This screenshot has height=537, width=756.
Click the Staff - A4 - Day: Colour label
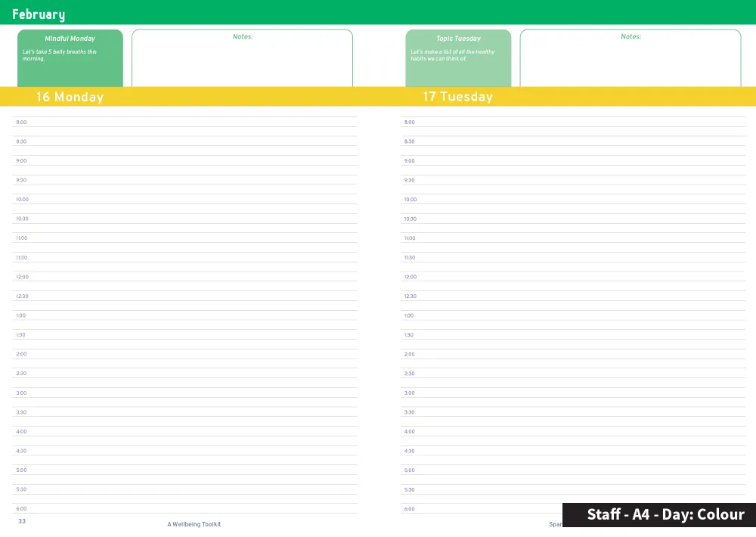(665, 515)
